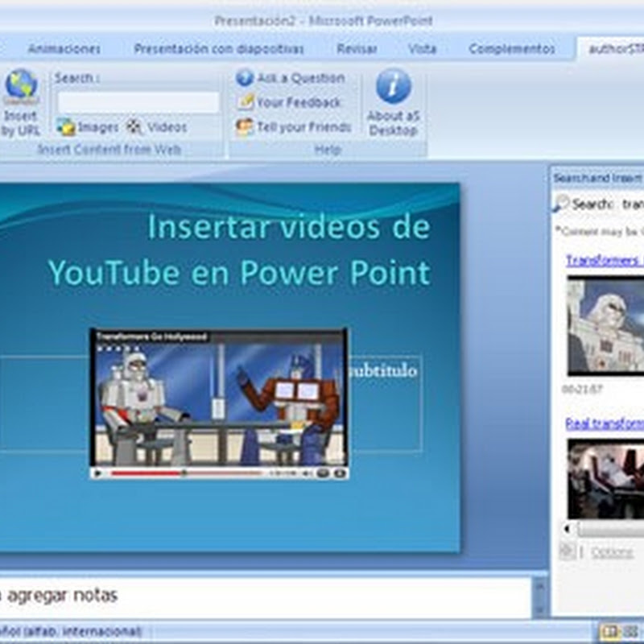
Task: Click the first result's duration text
Action: click(x=582, y=389)
